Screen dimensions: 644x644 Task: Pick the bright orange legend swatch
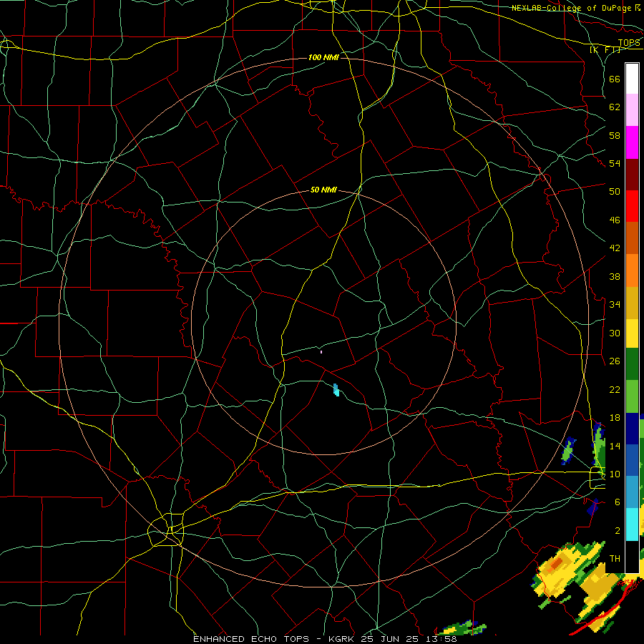[x=632, y=270]
